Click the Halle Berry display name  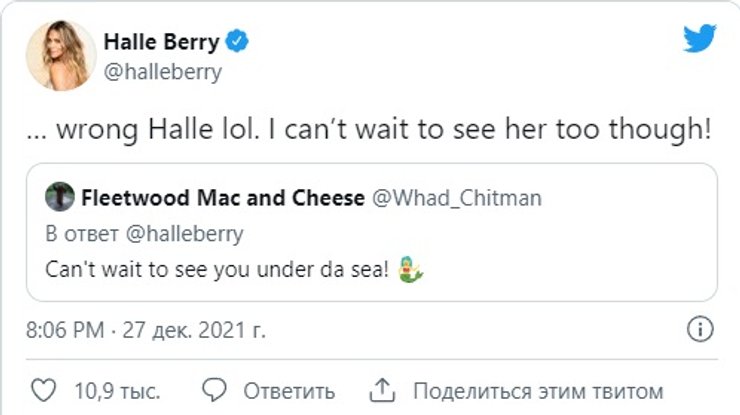(x=162, y=42)
